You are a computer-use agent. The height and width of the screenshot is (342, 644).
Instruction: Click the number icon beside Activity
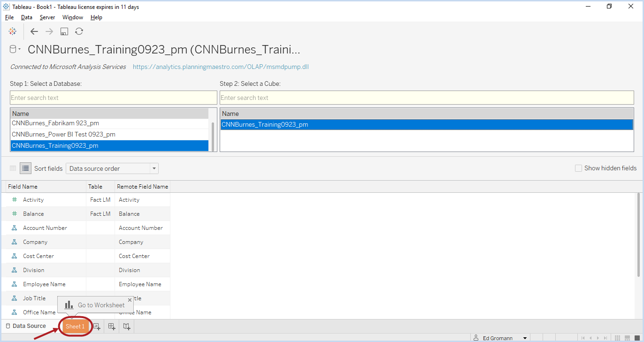pyautogui.click(x=14, y=200)
